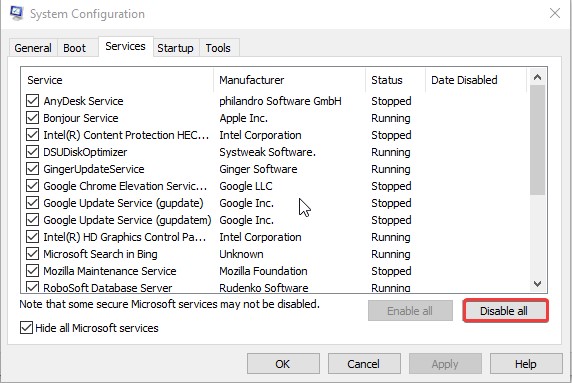Click 'Ginger Software' manufacturer cell
The image size is (572, 383).
pos(258,169)
